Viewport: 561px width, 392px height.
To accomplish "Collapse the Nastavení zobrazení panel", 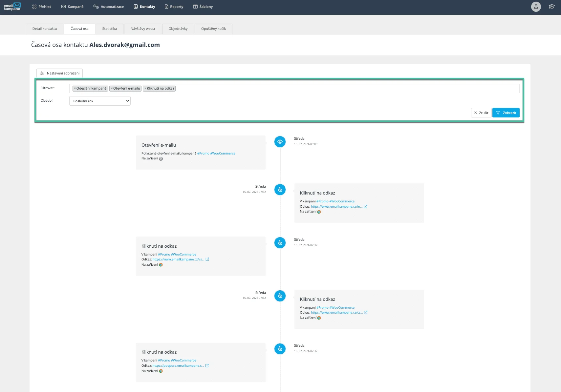I will pos(59,73).
